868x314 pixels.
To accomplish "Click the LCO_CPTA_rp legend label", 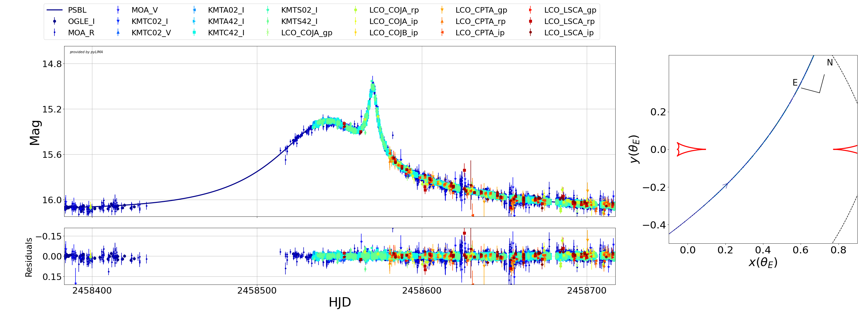I will (x=480, y=22).
